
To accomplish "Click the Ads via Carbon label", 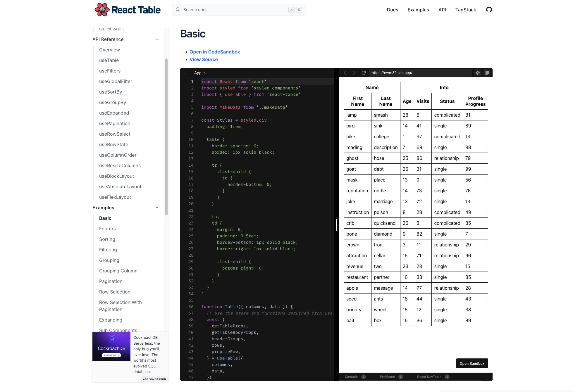I will click(154, 379).
